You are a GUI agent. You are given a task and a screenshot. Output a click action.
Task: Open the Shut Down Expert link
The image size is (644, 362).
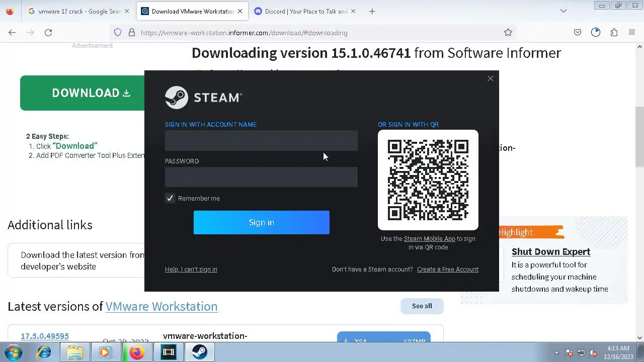coord(551,252)
